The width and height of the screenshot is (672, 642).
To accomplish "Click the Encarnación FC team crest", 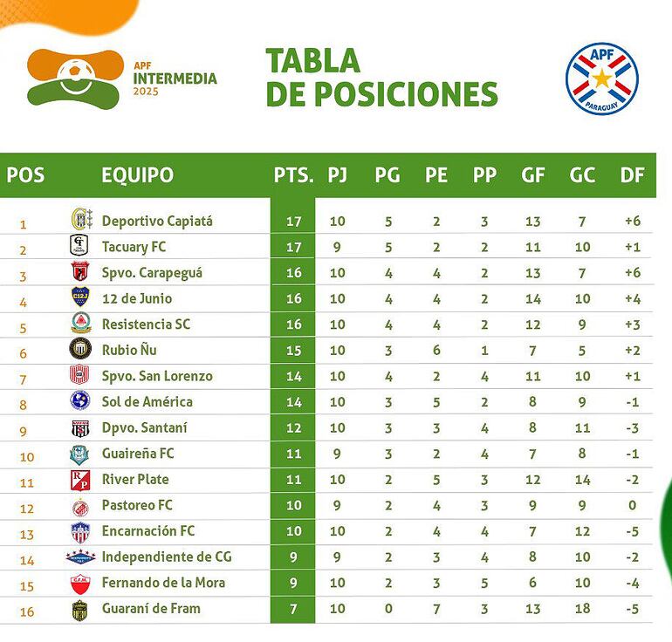I will [80, 531].
